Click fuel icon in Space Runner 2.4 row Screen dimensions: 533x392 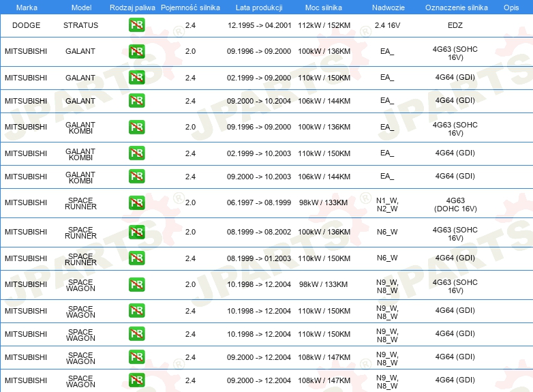coord(136,258)
